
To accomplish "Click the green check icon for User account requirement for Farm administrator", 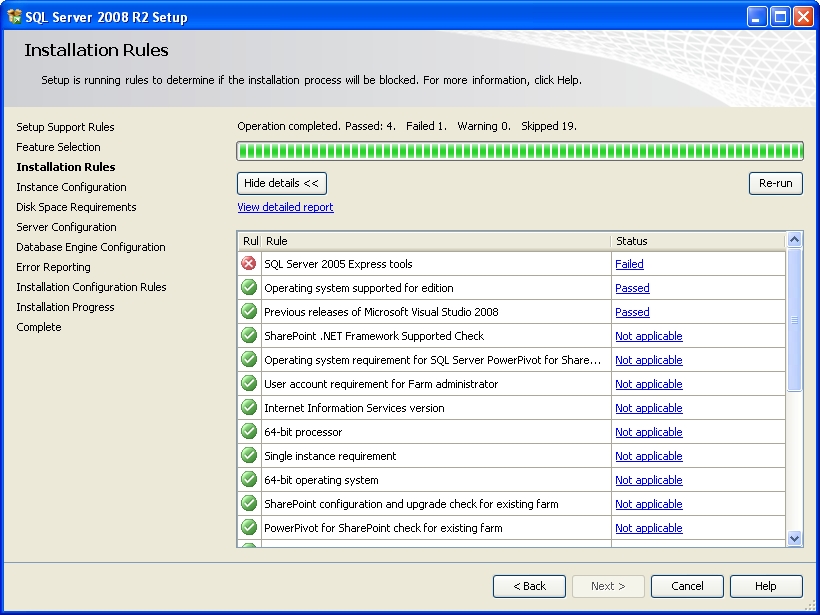I will (249, 383).
